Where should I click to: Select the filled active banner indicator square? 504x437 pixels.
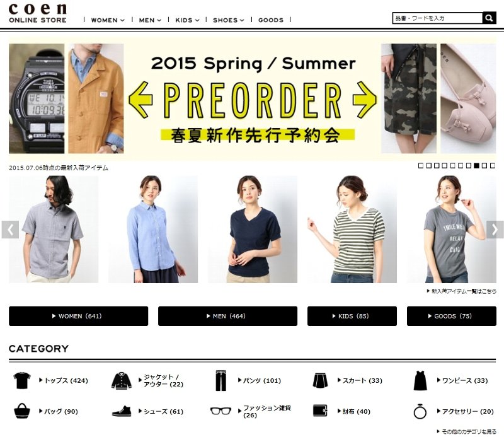[476, 165]
